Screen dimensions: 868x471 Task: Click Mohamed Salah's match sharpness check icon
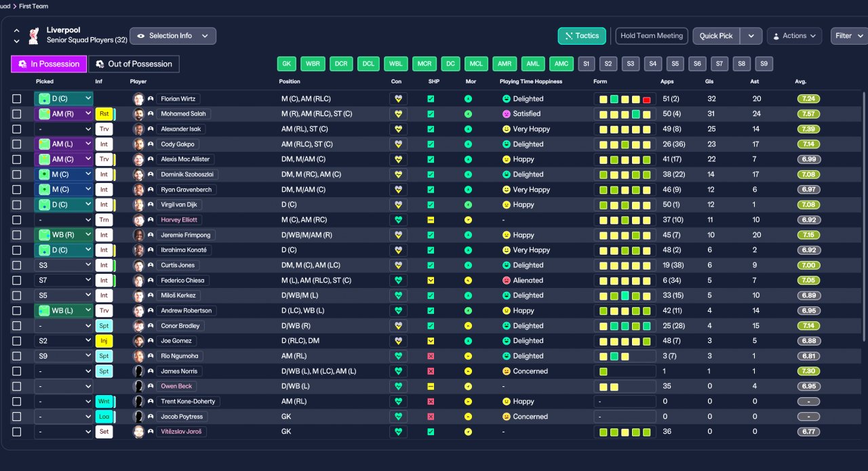pyautogui.click(x=431, y=114)
